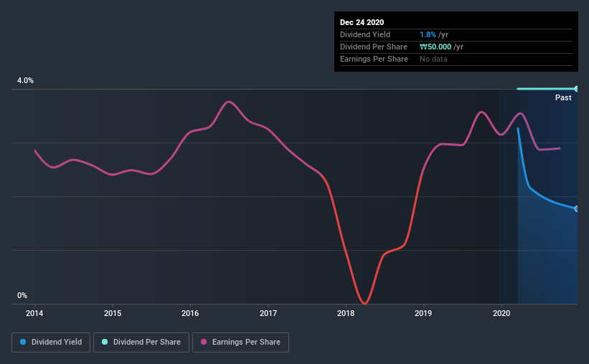The height and width of the screenshot is (364, 589).
Task: Click the 'Dividend Yield' row label in tooltip
Action: coord(365,35)
